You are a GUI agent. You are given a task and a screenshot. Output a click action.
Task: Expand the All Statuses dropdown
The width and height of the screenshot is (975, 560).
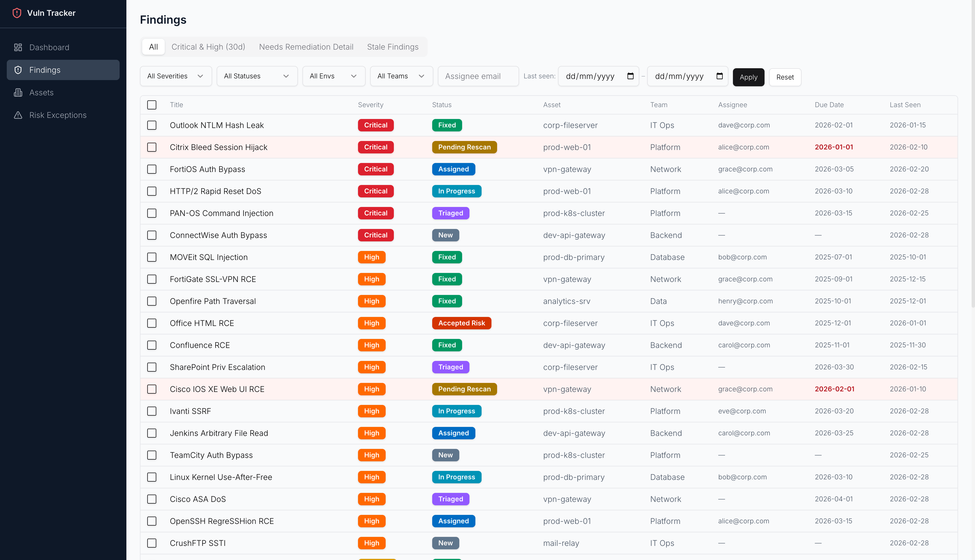tap(257, 76)
